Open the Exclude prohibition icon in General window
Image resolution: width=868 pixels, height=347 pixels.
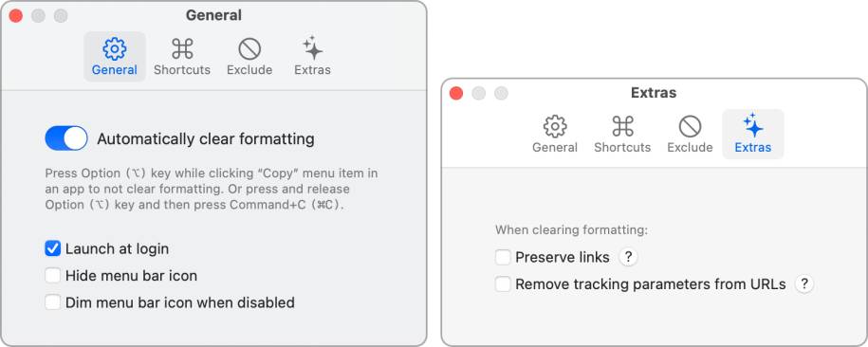(x=249, y=49)
